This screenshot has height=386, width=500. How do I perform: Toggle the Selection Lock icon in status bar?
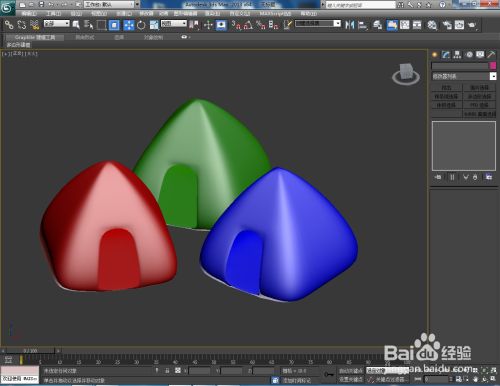pyautogui.click(x=167, y=370)
